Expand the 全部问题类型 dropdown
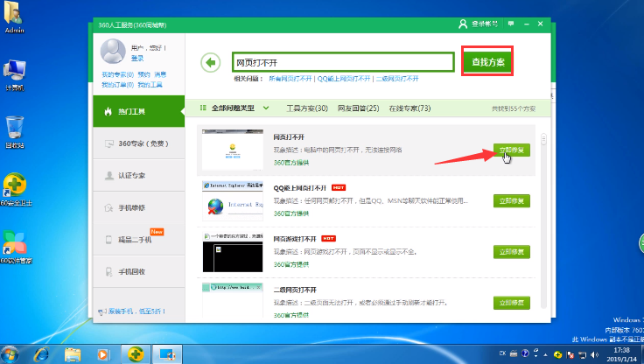Viewport: 644px width, 364px height. pos(234,108)
